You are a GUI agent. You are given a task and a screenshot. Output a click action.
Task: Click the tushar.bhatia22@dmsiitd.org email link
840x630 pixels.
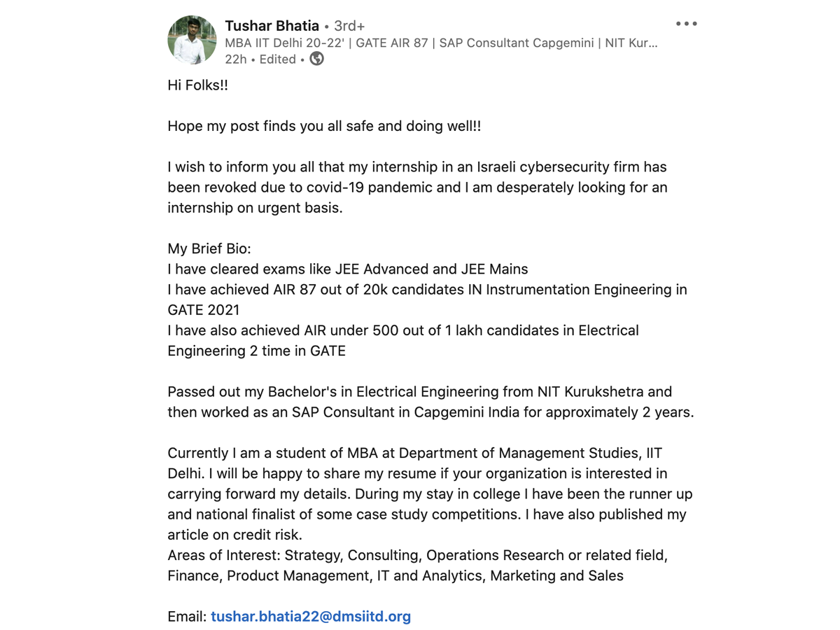coord(311,617)
